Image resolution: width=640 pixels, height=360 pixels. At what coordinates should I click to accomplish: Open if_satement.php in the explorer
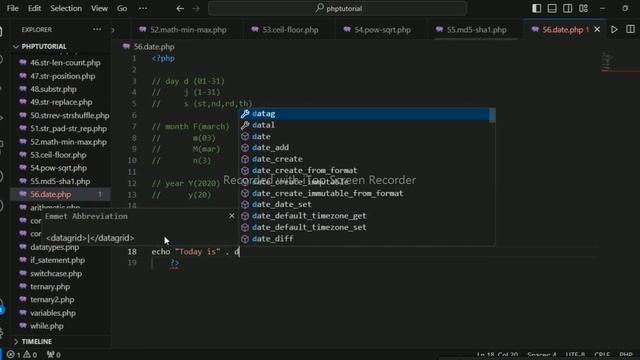(58, 260)
